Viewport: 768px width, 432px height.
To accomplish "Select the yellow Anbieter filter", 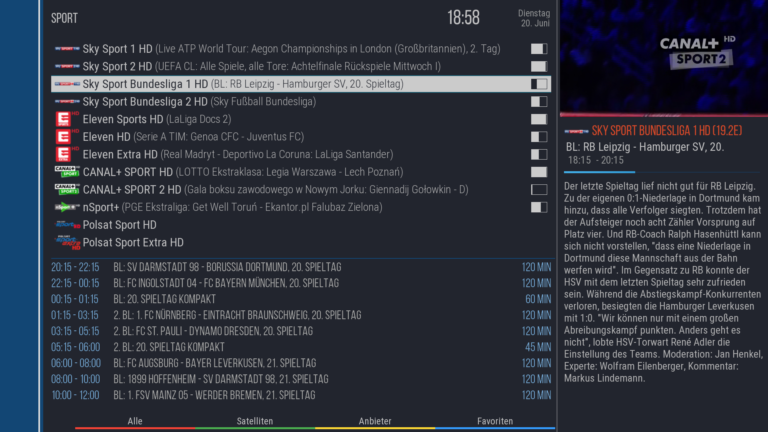I will 375,422.
